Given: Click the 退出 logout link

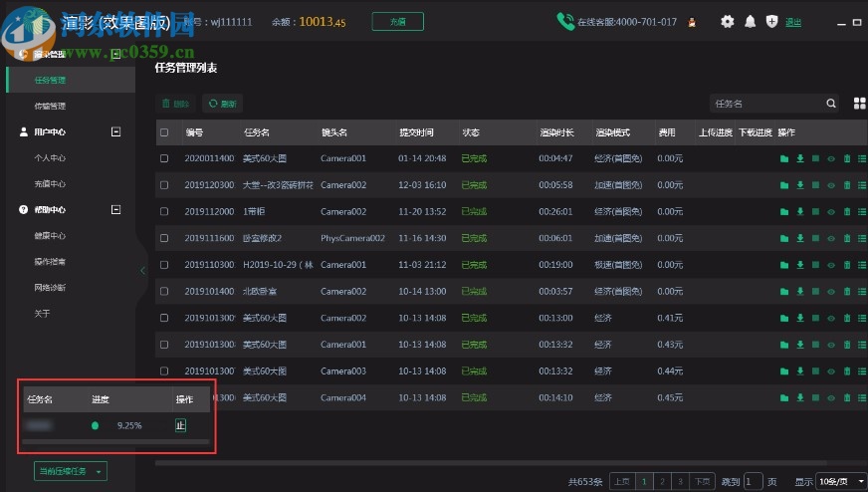Looking at the screenshot, I should point(793,22).
